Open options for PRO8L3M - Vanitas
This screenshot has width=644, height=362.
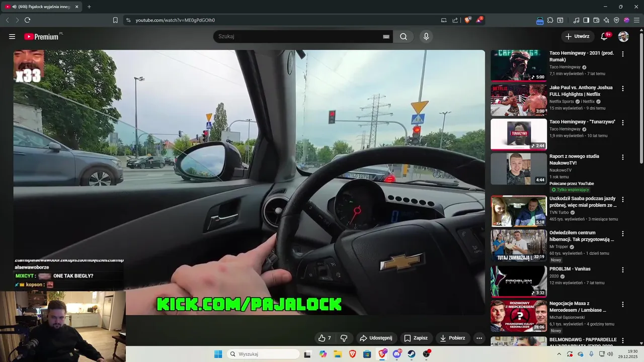[623, 270]
